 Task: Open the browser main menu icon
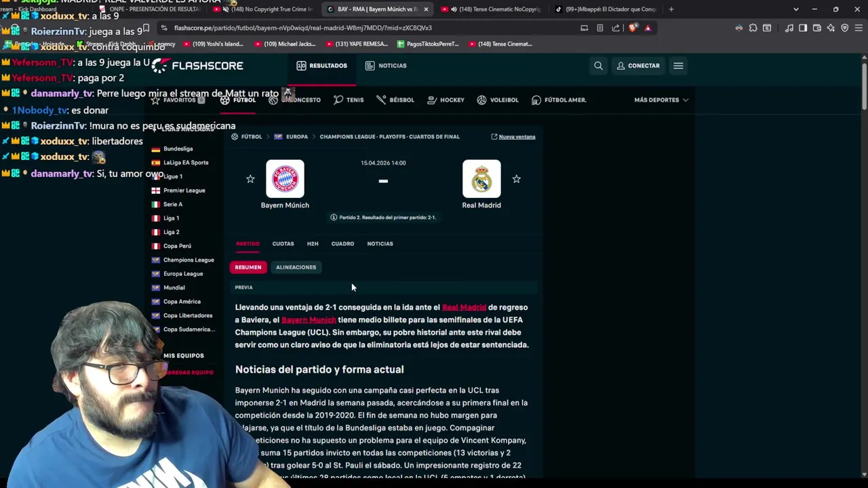[858, 28]
